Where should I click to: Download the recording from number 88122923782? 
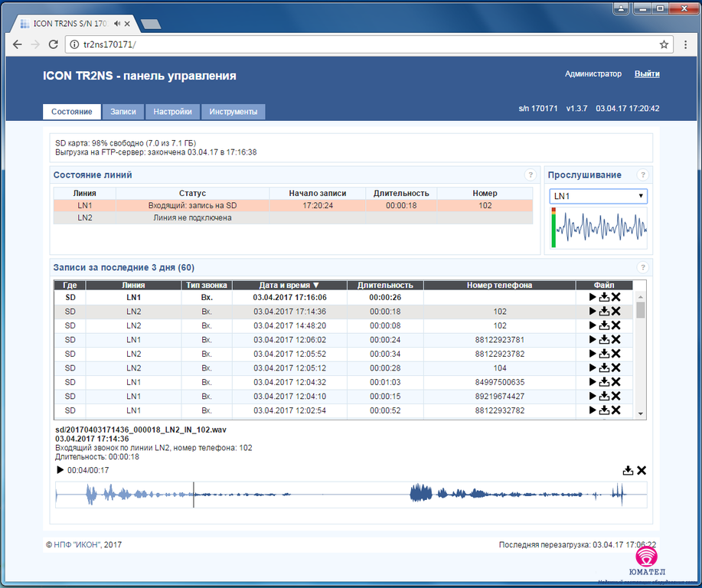(x=604, y=354)
